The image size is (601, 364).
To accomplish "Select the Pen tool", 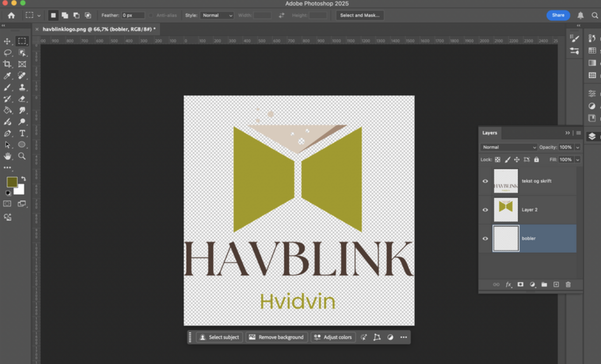I will tap(7, 133).
